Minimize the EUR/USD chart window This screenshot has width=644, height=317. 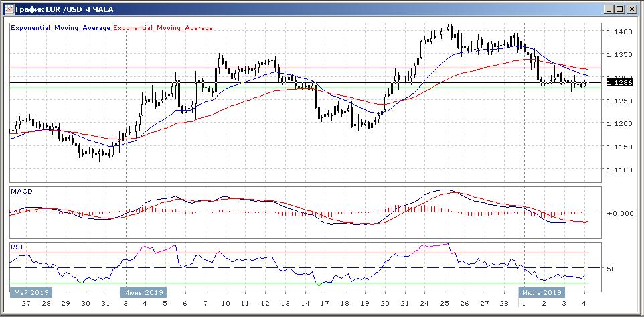[x=608, y=9]
